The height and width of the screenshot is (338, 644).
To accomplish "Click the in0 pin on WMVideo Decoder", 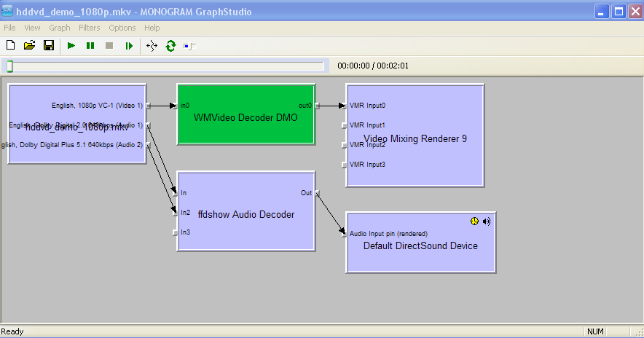I will coord(175,106).
